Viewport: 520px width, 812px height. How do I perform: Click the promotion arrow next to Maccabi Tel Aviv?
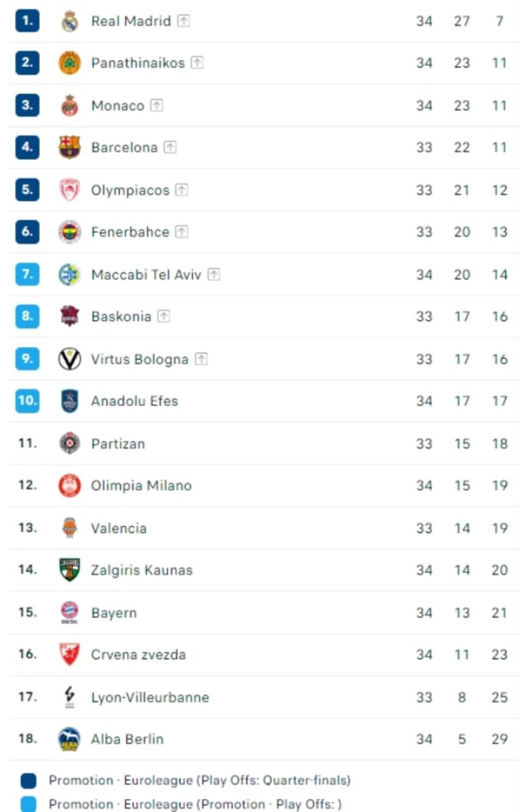214,274
